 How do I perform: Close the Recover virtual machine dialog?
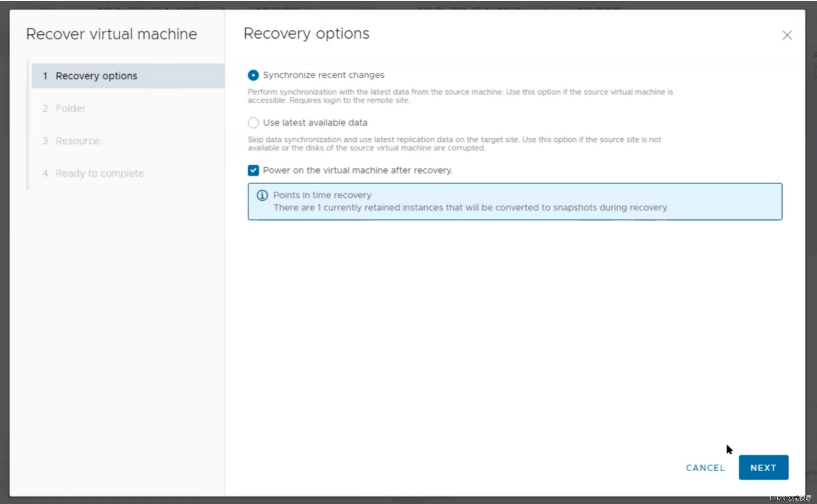787,35
